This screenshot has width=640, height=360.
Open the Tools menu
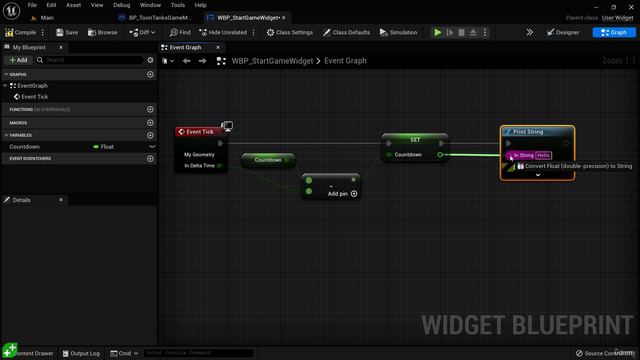tap(178, 5)
